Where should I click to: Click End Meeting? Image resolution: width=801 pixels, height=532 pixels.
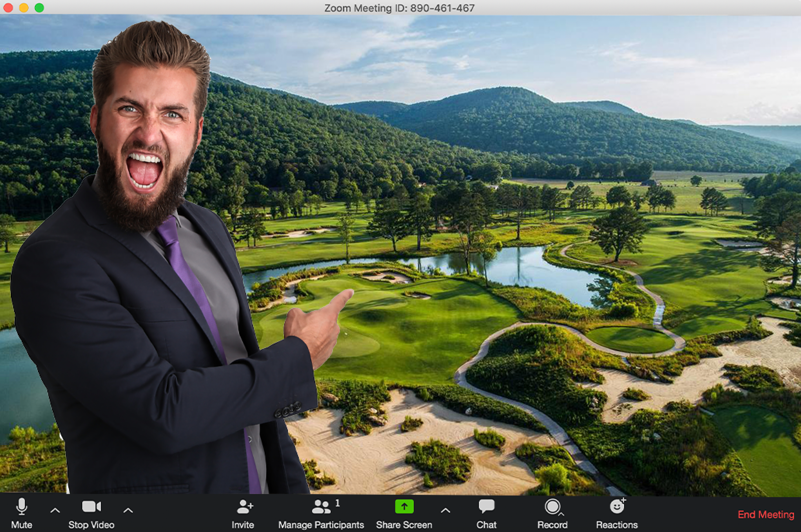tap(766, 515)
